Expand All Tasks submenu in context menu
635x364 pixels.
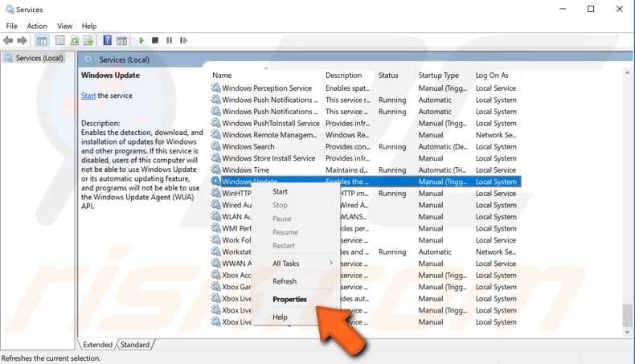click(x=296, y=264)
